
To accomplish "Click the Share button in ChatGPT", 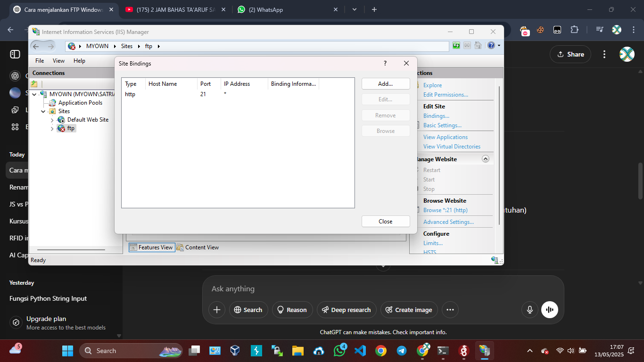I will (x=570, y=54).
